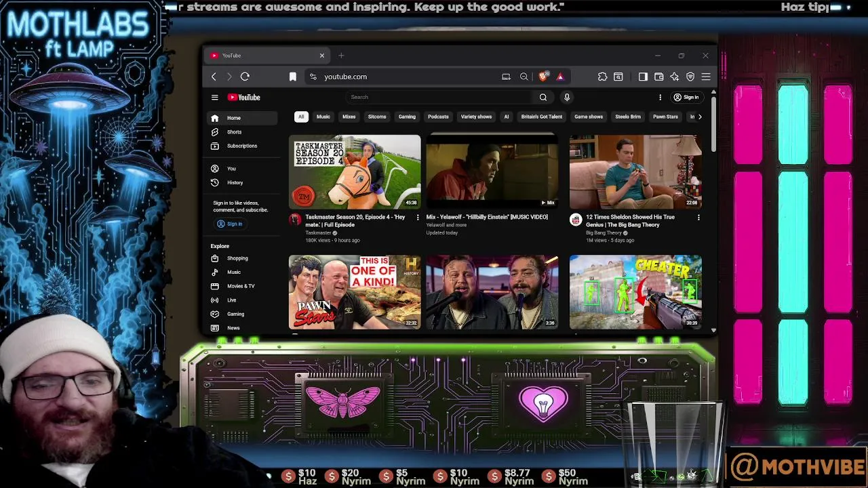868x488 pixels.
Task: Open site settings icon beside youtube.com
Action: 313,77
